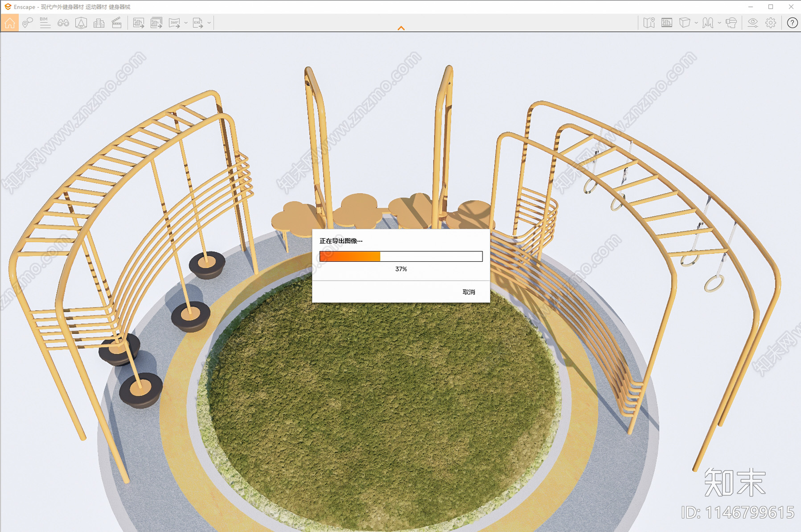801x532 pixels.
Task: Minimize the Enscape window
Action: pyautogui.click(x=750, y=7)
